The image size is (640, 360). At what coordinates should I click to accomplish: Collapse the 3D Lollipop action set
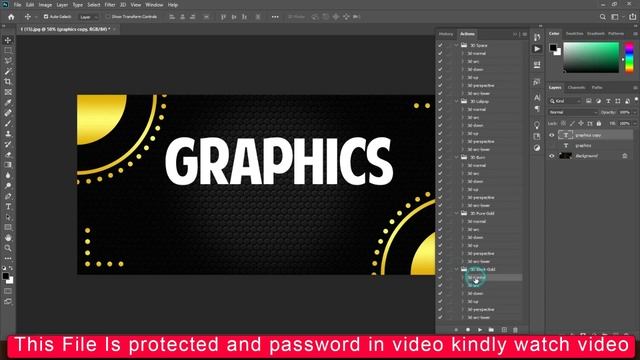click(456, 101)
